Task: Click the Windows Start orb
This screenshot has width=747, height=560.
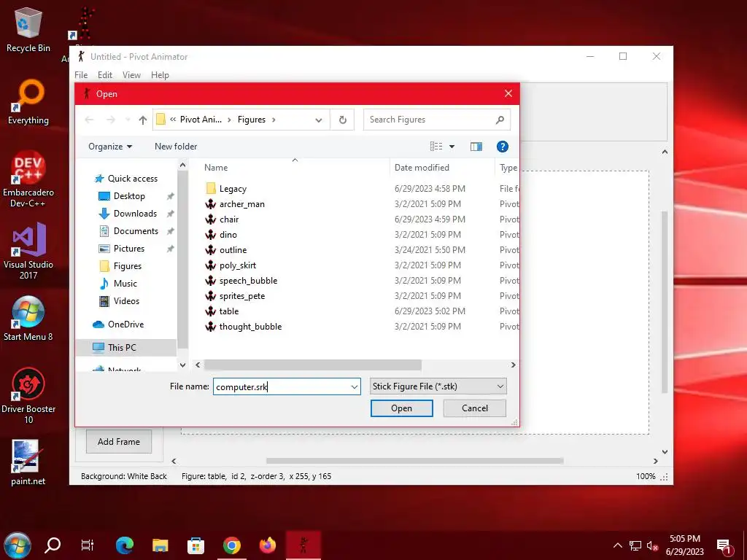Action: click(18, 545)
